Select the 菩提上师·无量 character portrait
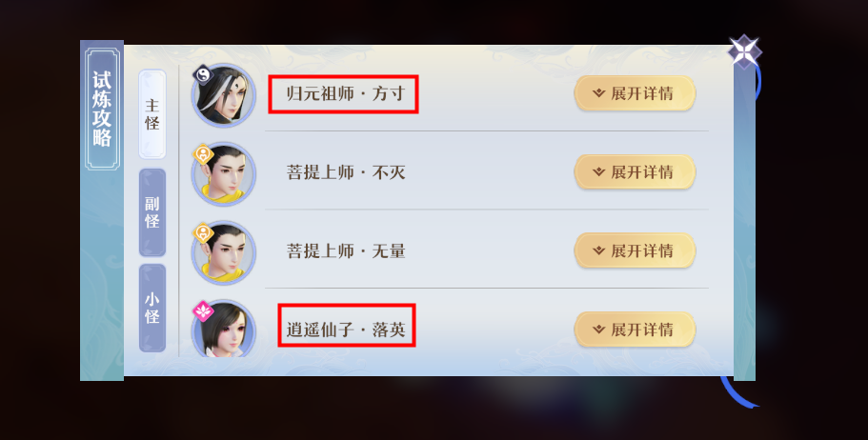 (x=224, y=252)
